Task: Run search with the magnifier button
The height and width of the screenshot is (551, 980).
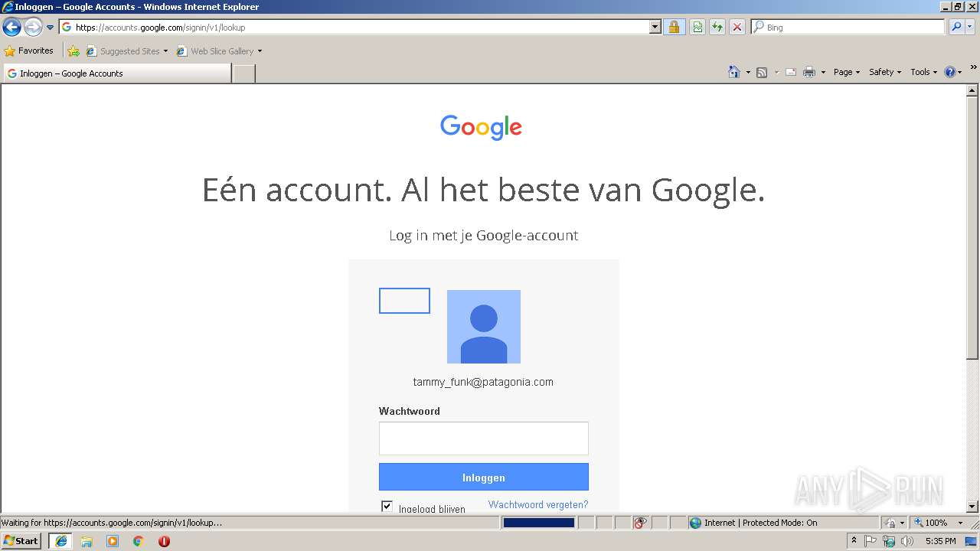Action: 955,27
